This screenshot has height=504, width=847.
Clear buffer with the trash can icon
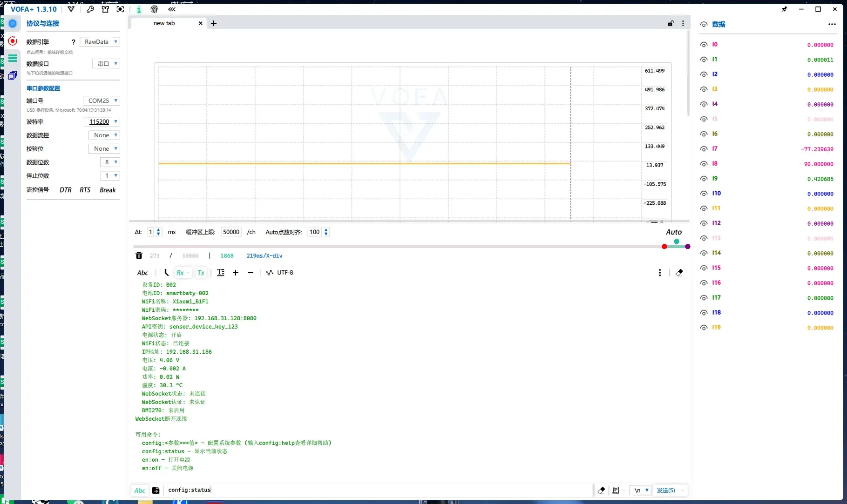(x=139, y=255)
